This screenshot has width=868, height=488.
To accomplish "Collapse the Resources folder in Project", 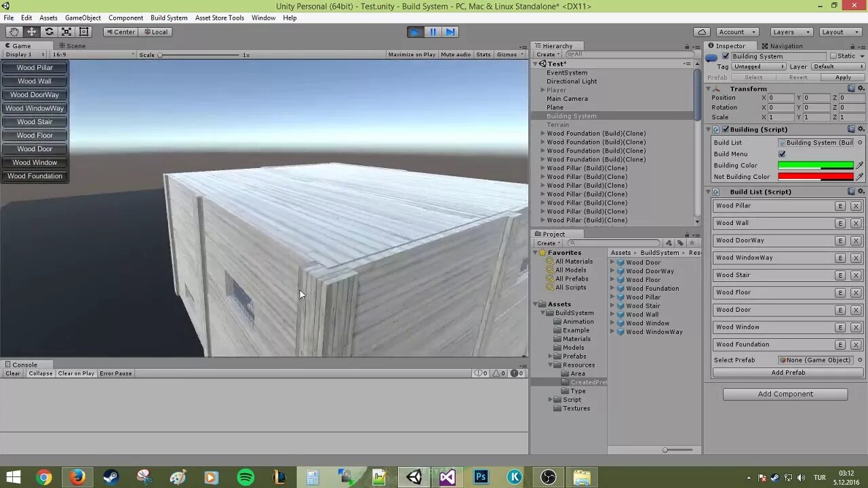I will (551, 365).
